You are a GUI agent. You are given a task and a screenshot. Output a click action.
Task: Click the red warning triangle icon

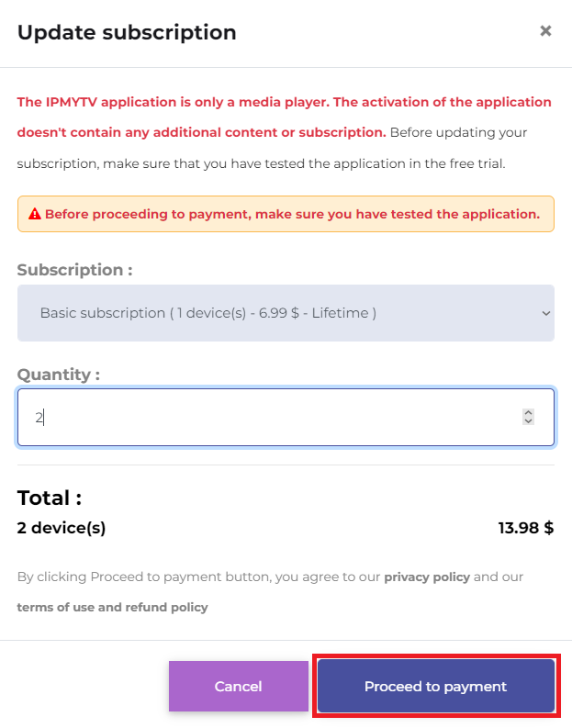coord(34,214)
